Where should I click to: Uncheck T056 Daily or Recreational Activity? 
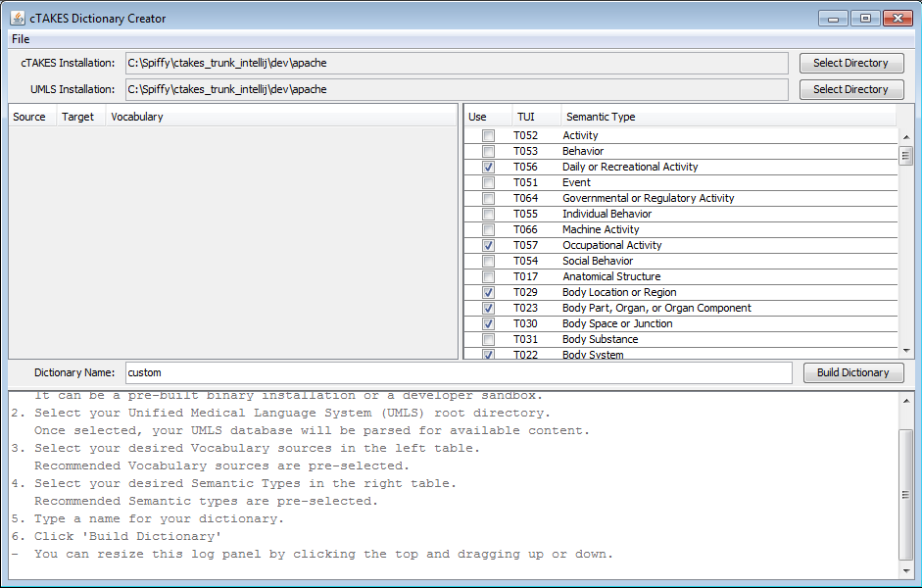[488, 167]
